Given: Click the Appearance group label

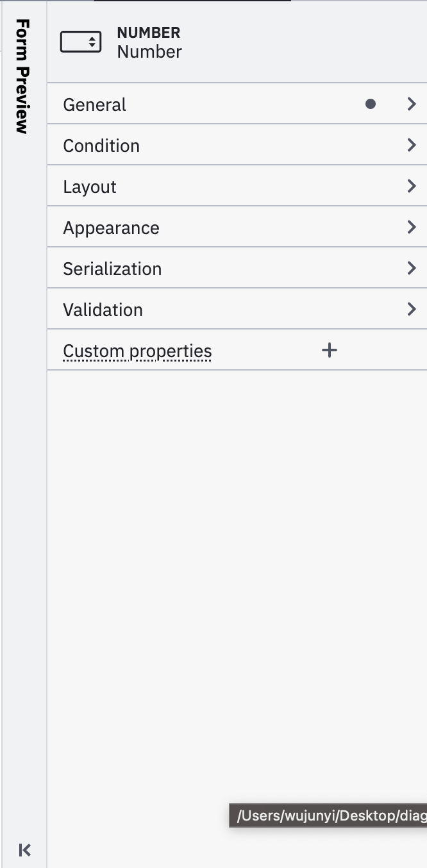Looking at the screenshot, I should coord(111,228).
